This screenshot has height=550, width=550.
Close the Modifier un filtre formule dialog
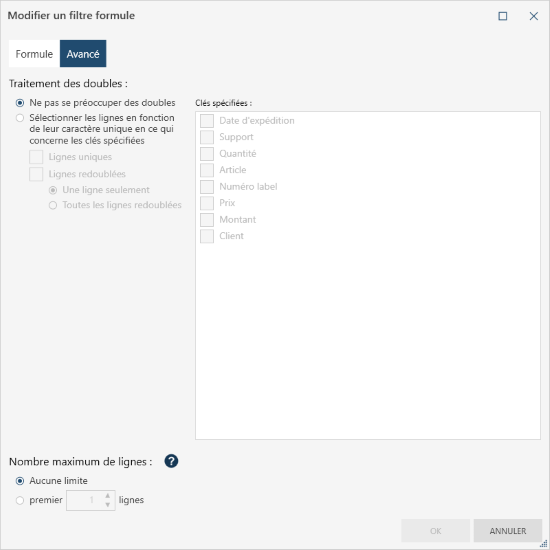(x=534, y=16)
